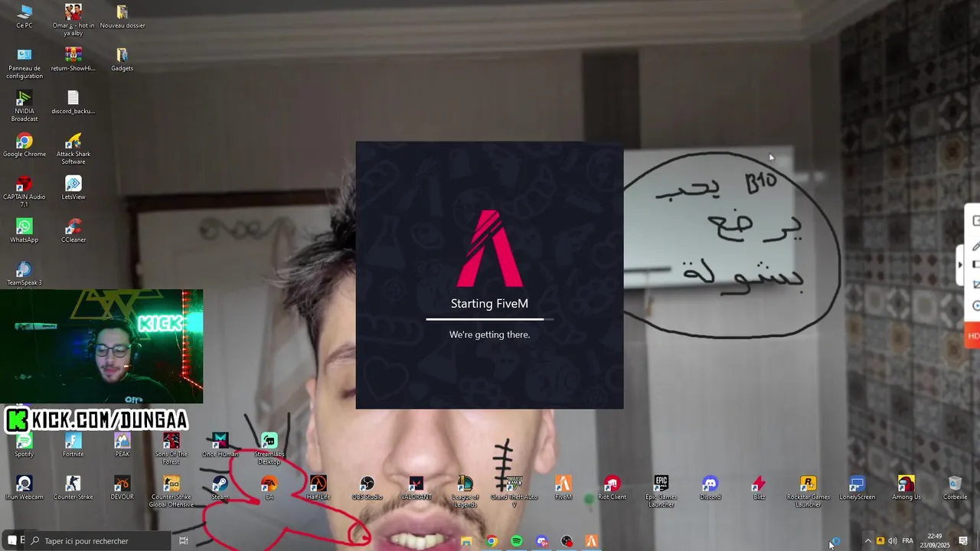Open LonelyScreen desktop shortcut
The width and height of the screenshot is (980, 551).
857,487
